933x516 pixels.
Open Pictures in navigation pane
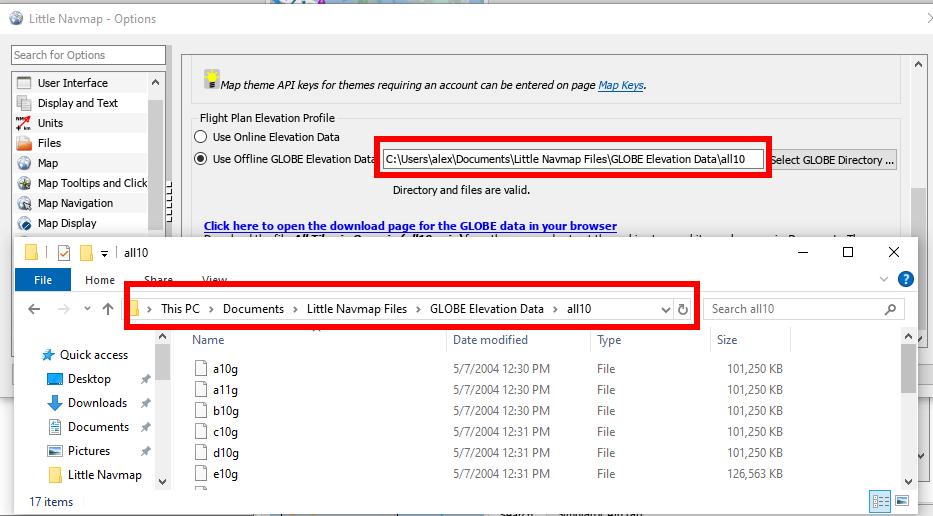point(89,451)
